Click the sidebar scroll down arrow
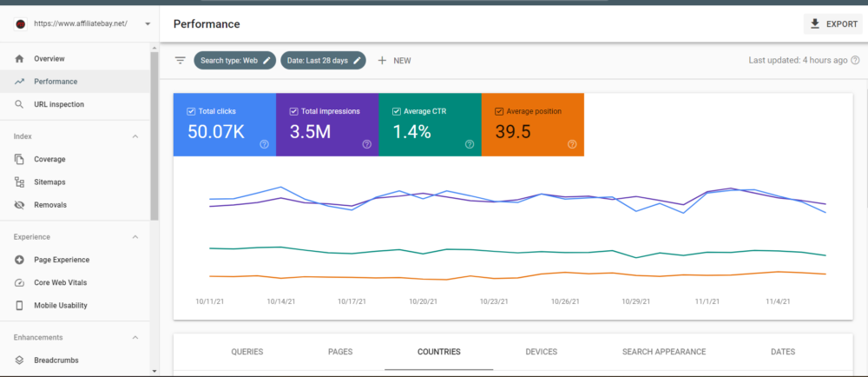 (x=155, y=372)
